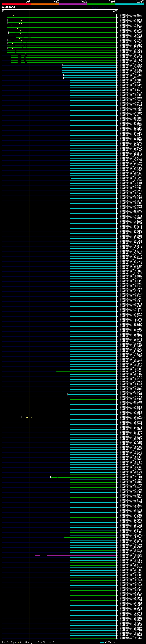Click the red 20% identity legend bar

(16, 4)
